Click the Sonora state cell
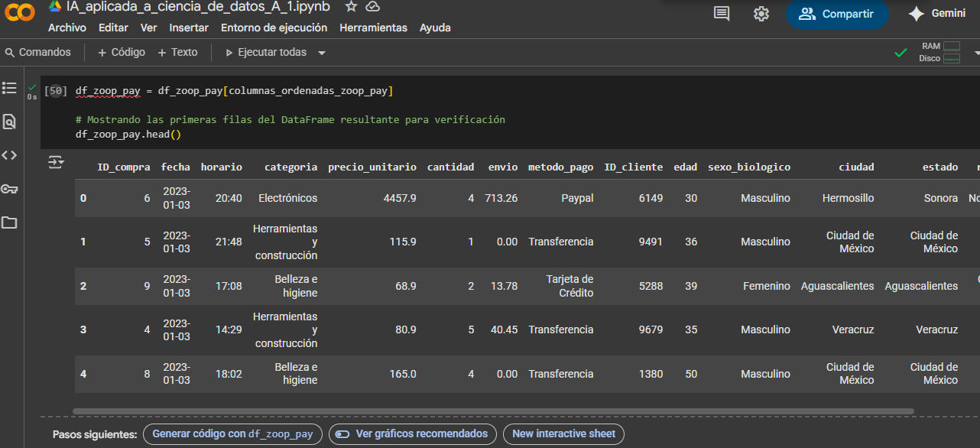This screenshot has height=448, width=980. (x=941, y=198)
